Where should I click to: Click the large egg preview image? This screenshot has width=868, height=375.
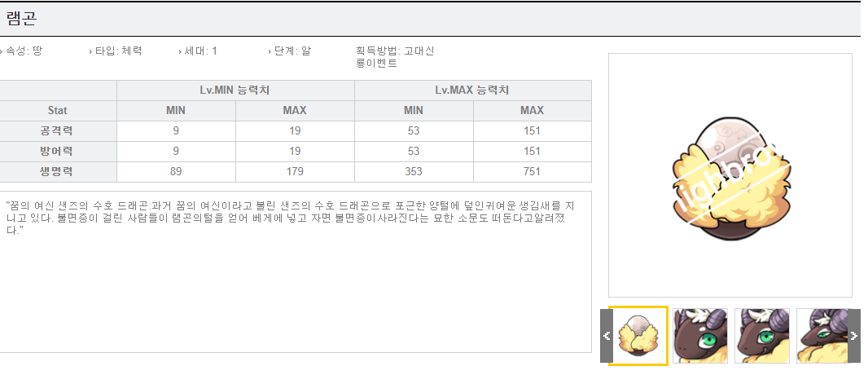point(730,175)
